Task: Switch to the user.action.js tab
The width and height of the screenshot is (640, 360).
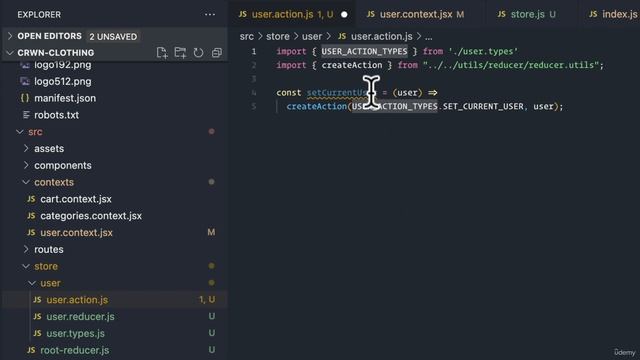Action: 292,15
